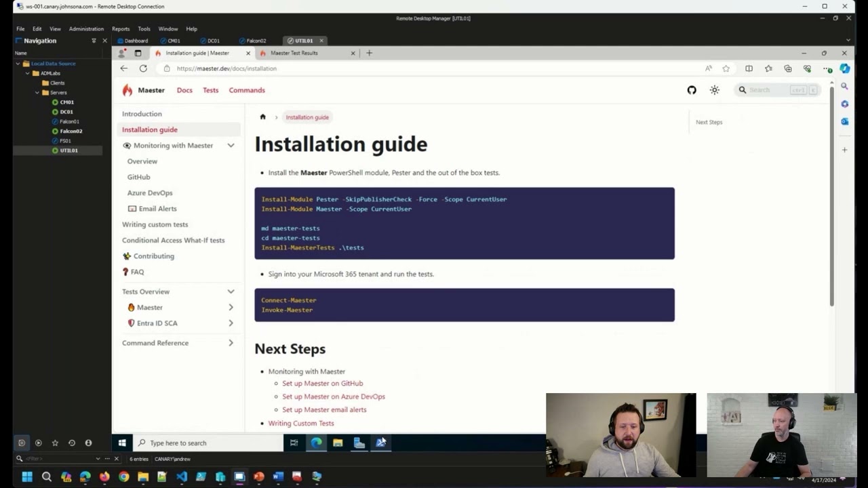The image size is (868, 488).
Task: Open Writing Custom Tests link
Action: click(x=301, y=423)
